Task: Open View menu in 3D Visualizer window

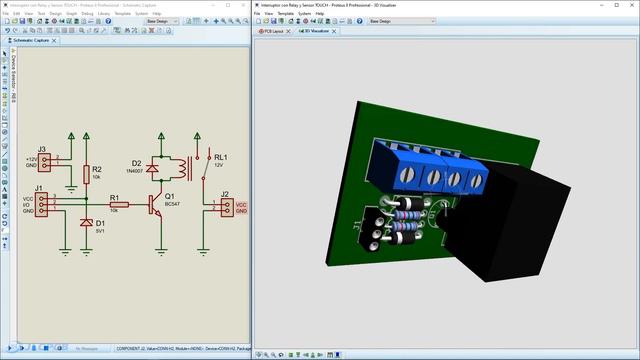Action: point(269,13)
